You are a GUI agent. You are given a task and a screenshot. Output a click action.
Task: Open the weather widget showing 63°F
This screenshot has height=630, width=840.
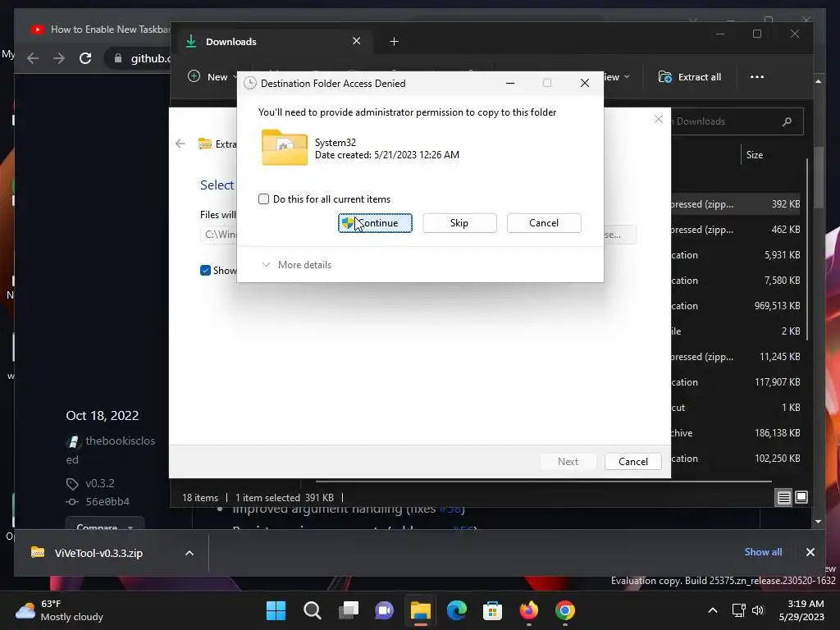pos(59,610)
